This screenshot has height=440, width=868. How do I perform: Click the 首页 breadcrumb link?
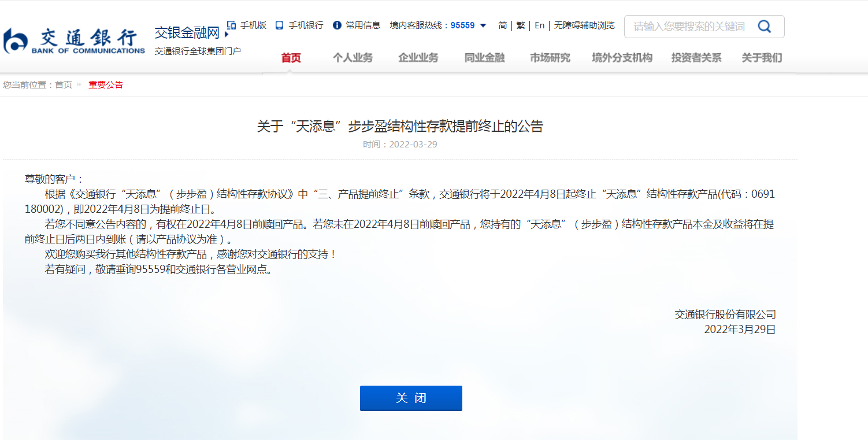click(64, 85)
